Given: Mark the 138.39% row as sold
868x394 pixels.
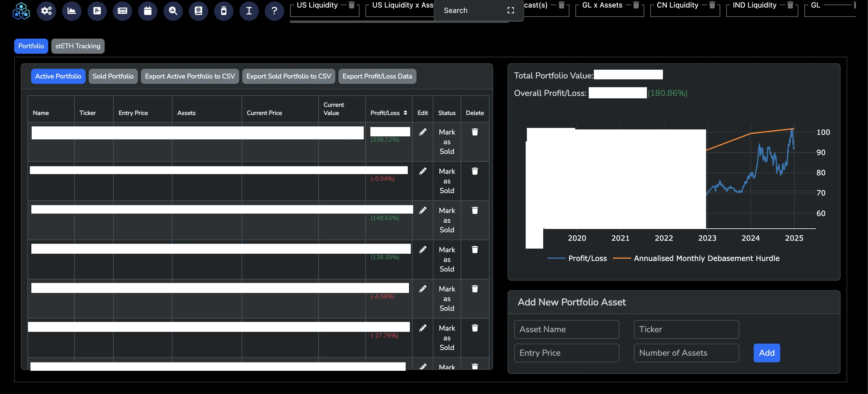Looking at the screenshot, I should (447, 259).
